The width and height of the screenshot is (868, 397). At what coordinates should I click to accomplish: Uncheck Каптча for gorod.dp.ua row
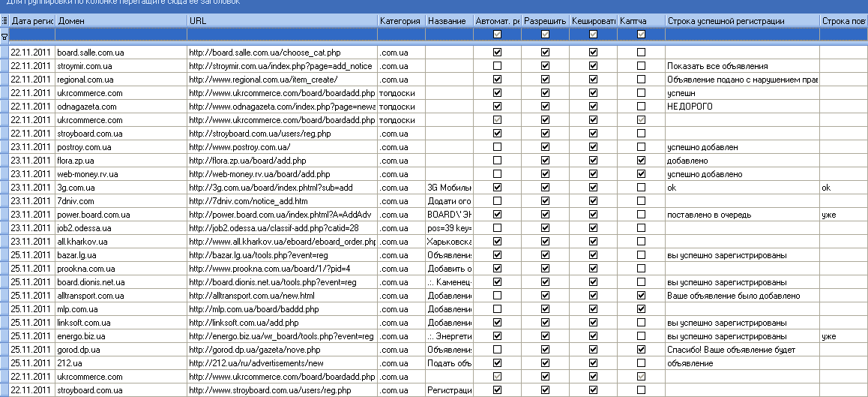point(641,349)
